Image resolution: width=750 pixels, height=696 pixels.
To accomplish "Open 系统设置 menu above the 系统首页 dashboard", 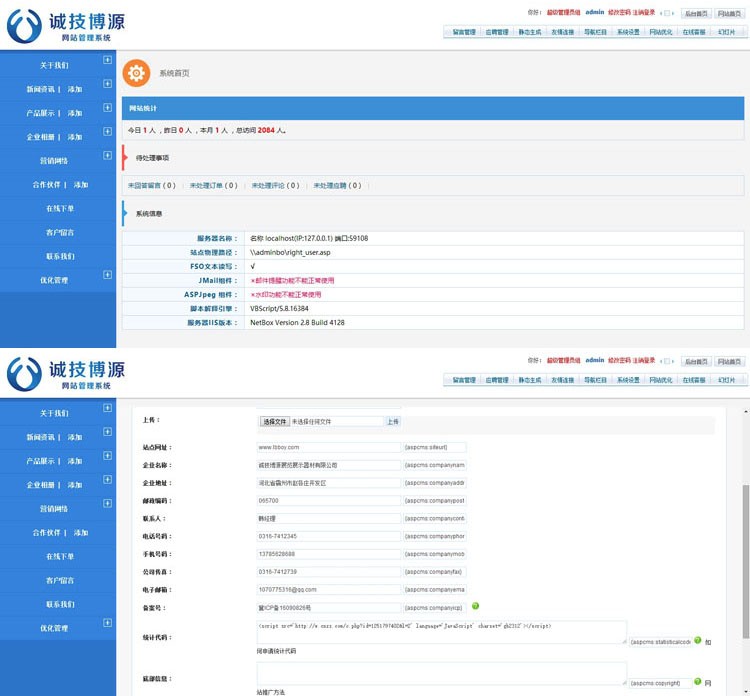I will (x=627, y=32).
